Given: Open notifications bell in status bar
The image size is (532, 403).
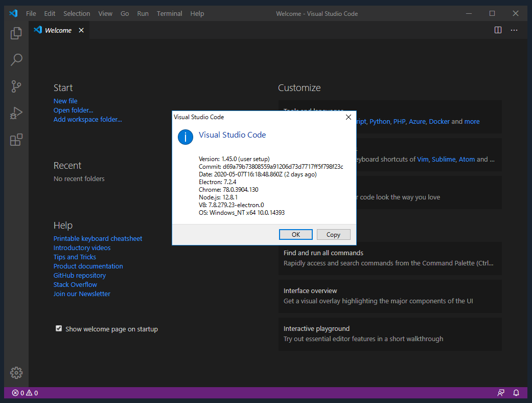Looking at the screenshot, I should [x=516, y=393].
